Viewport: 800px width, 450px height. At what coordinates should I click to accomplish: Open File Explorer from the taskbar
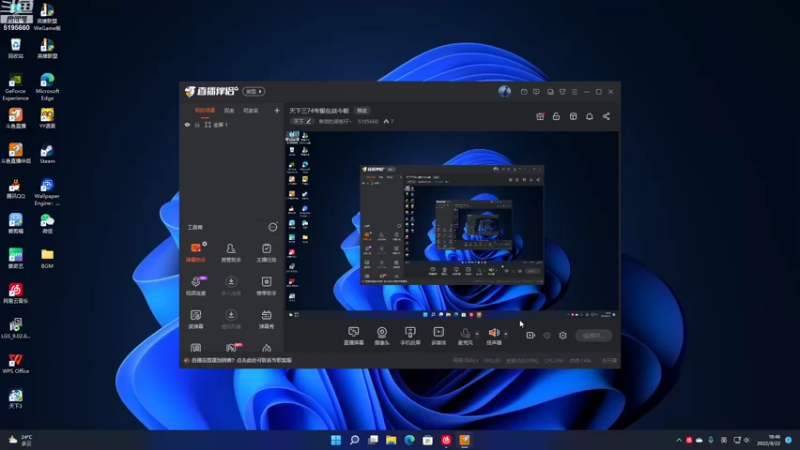(x=391, y=440)
